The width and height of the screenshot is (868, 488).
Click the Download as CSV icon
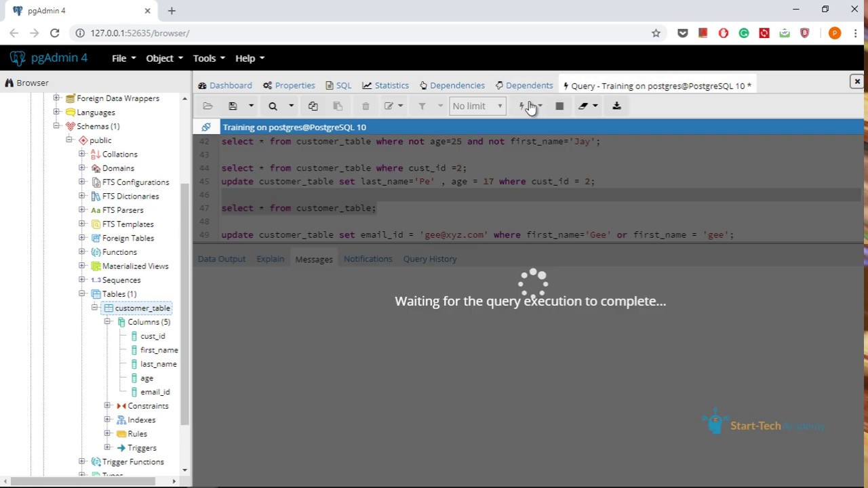[616, 106]
